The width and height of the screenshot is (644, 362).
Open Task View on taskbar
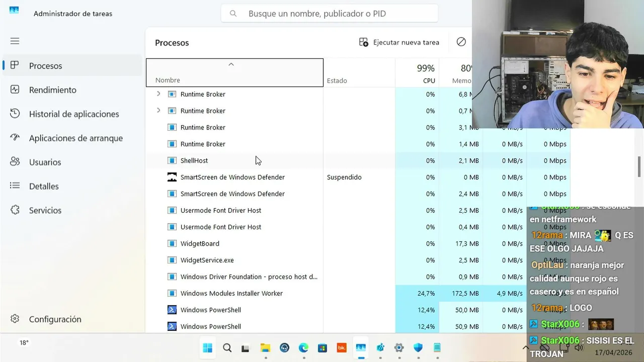click(x=246, y=347)
